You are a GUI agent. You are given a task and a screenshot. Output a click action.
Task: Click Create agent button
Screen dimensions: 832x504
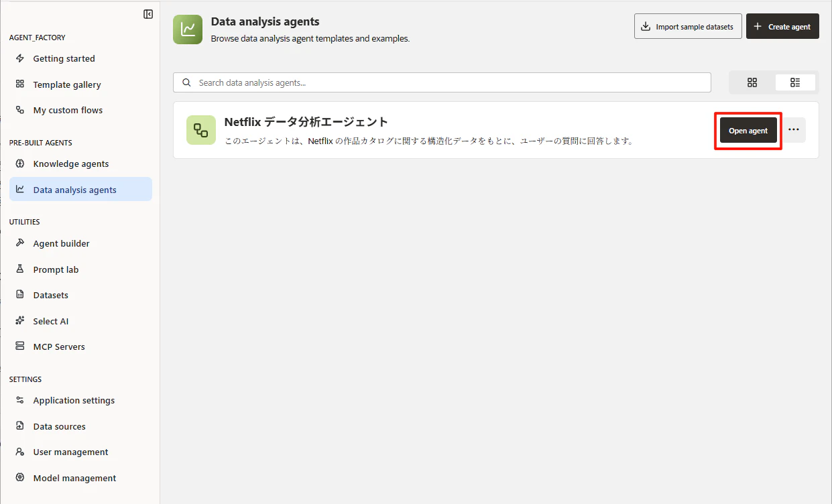782,27
